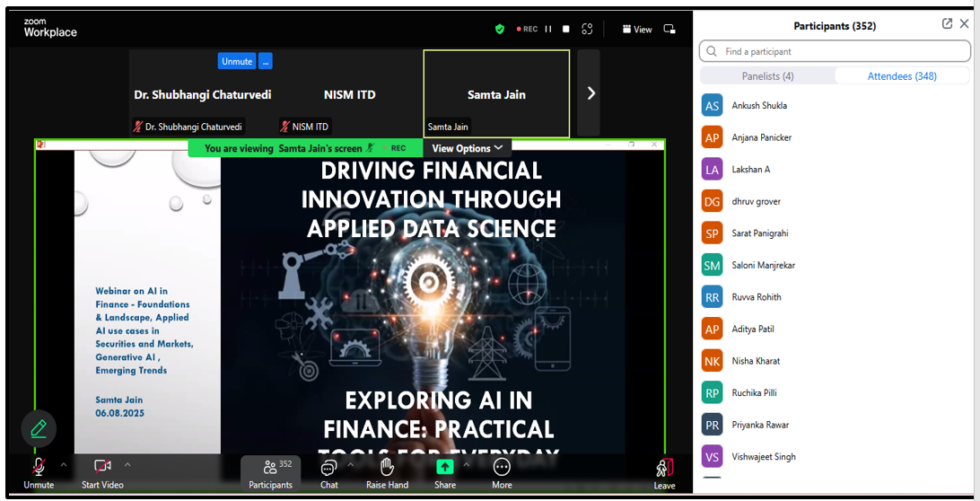Open the More options icon
This screenshot has height=501, width=980.
tap(502, 468)
